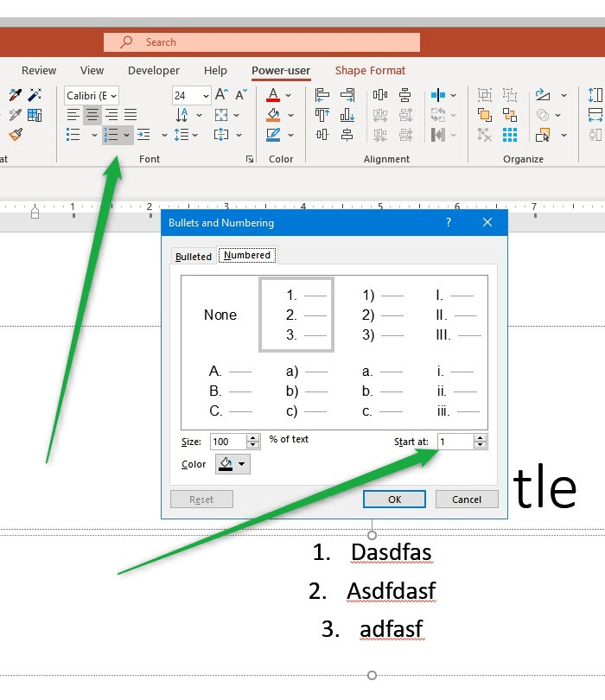Open the numbering Color picker dropdown

(x=232, y=464)
